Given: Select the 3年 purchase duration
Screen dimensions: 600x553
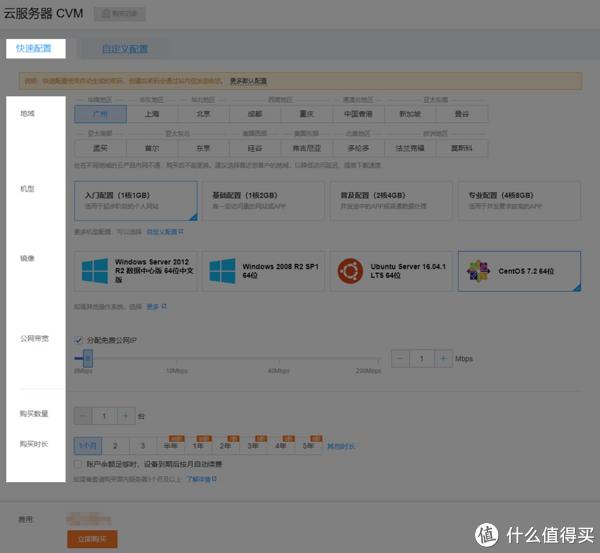Looking at the screenshot, I should [253, 446].
